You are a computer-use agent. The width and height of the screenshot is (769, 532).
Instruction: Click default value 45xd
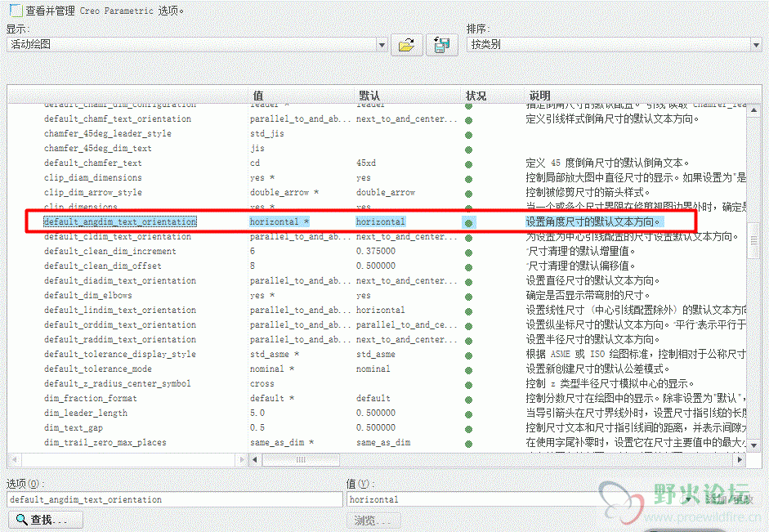click(x=366, y=163)
